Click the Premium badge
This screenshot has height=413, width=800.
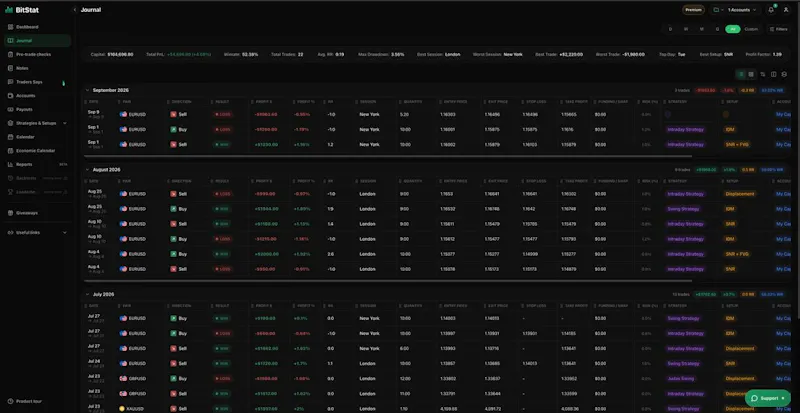pyautogui.click(x=693, y=10)
